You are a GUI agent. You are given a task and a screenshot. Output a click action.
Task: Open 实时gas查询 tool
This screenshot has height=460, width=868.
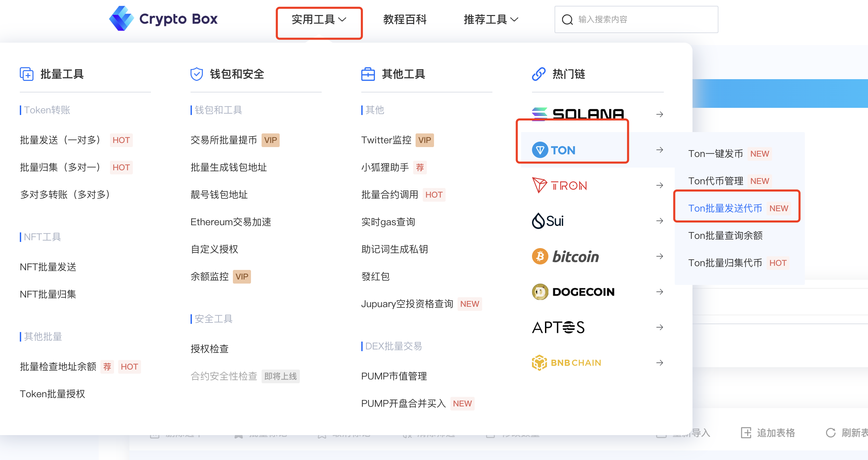[x=388, y=222]
